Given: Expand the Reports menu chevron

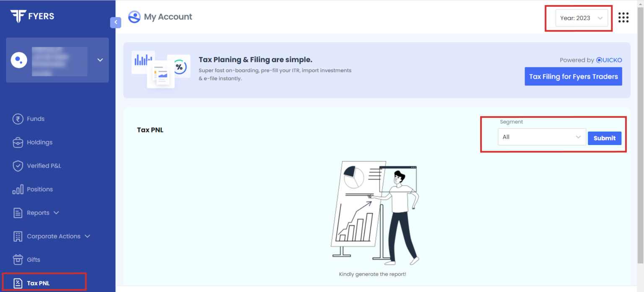Looking at the screenshot, I should [57, 212].
